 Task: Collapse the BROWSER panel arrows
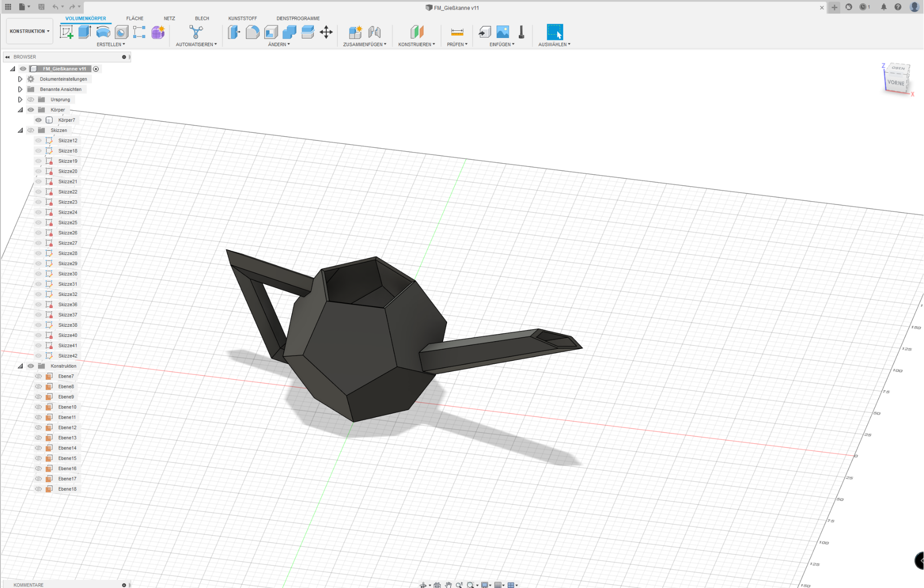pos(7,57)
